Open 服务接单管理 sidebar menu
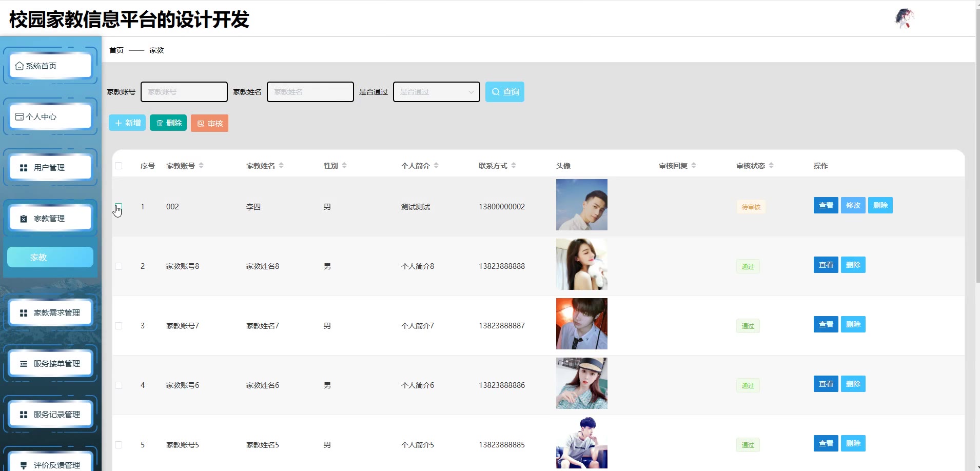Viewport: 980px width, 471px height. pos(50,363)
